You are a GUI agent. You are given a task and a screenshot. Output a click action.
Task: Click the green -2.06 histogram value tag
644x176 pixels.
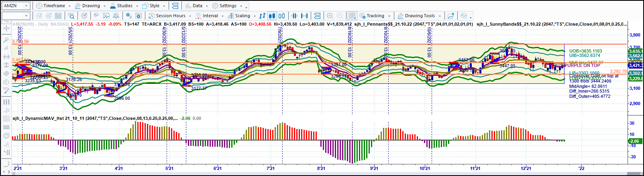pyautogui.click(x=634, y=141)
